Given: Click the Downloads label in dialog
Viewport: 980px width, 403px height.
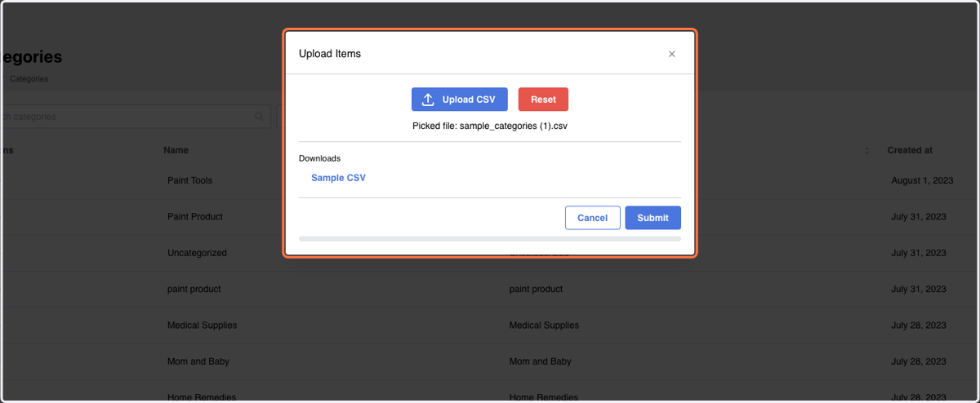Looking at the screenshot, I should (x=319, y=158).
